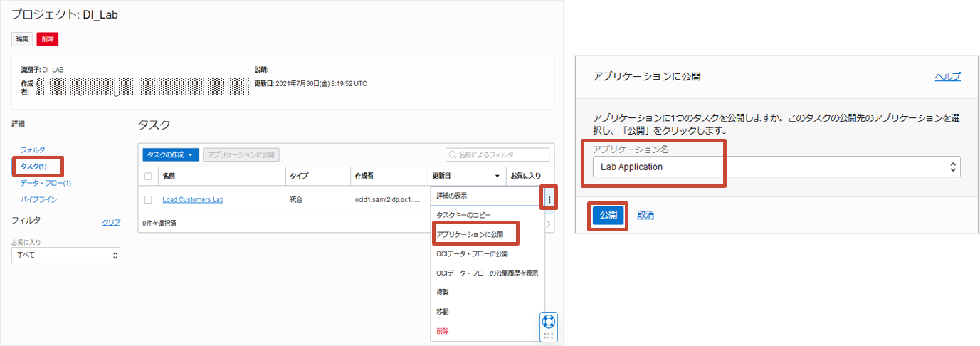
Task: Click the blue 公開 button in dialog
Action: click(608, 215)
